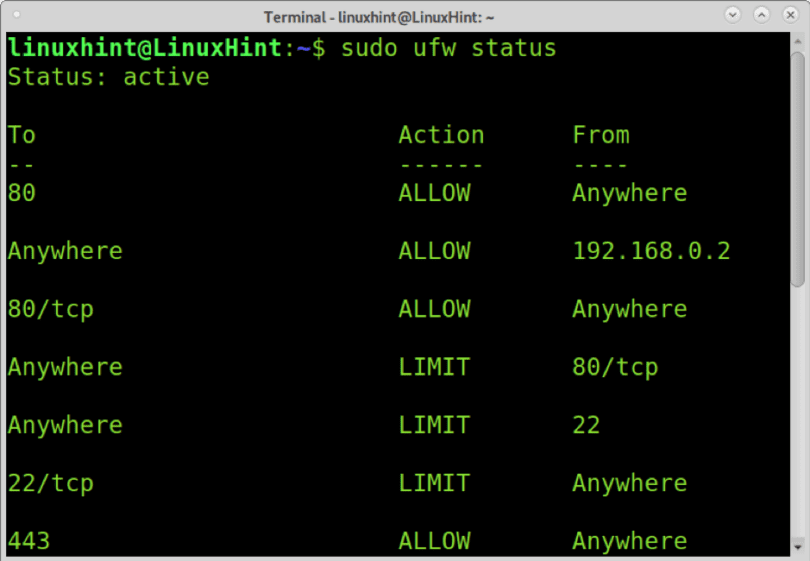Click the vertical scrollbar thumb
The image size is (810, 561).
coord(798,168)
